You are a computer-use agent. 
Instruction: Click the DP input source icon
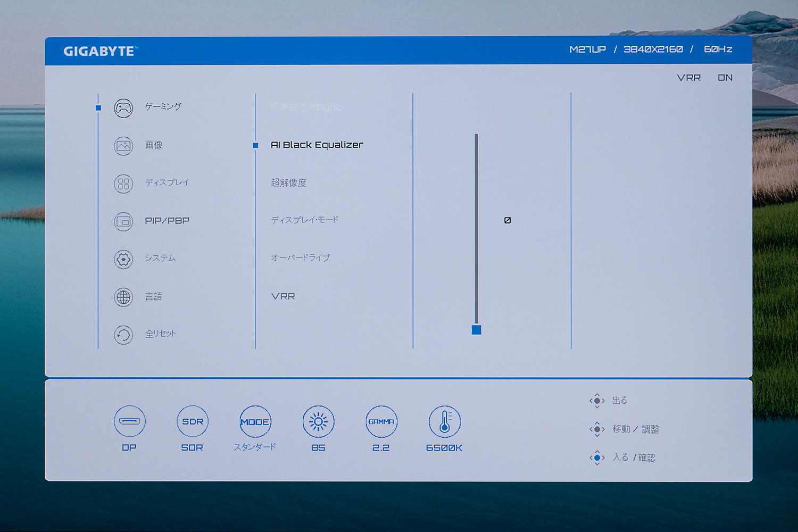click(129, 421)
